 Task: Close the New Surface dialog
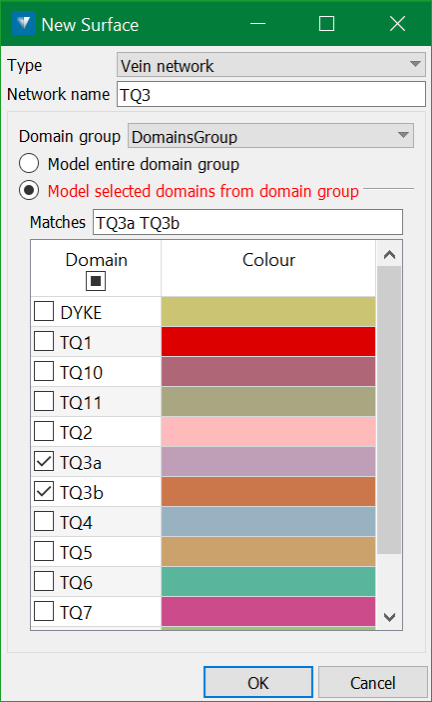397,24
